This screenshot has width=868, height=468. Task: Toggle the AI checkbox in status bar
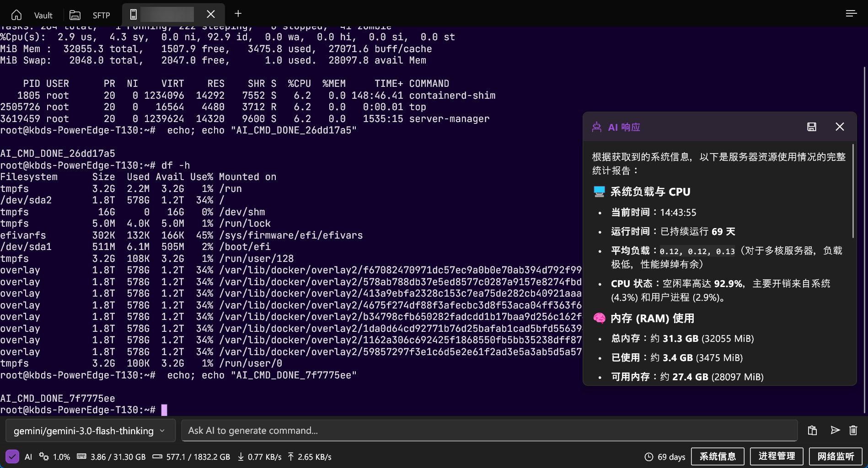pos(12,457)
